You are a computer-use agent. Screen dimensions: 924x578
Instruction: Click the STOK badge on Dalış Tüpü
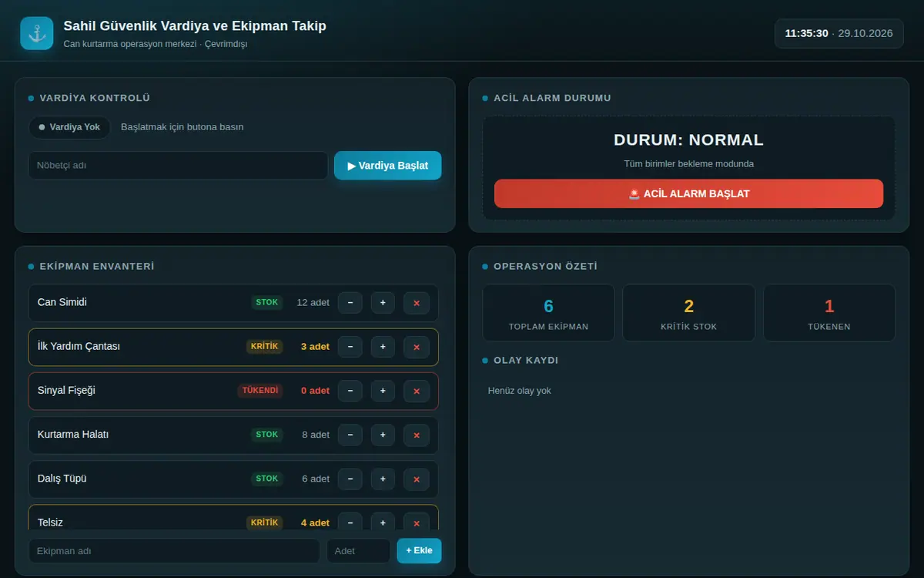(x=267, y=479)
